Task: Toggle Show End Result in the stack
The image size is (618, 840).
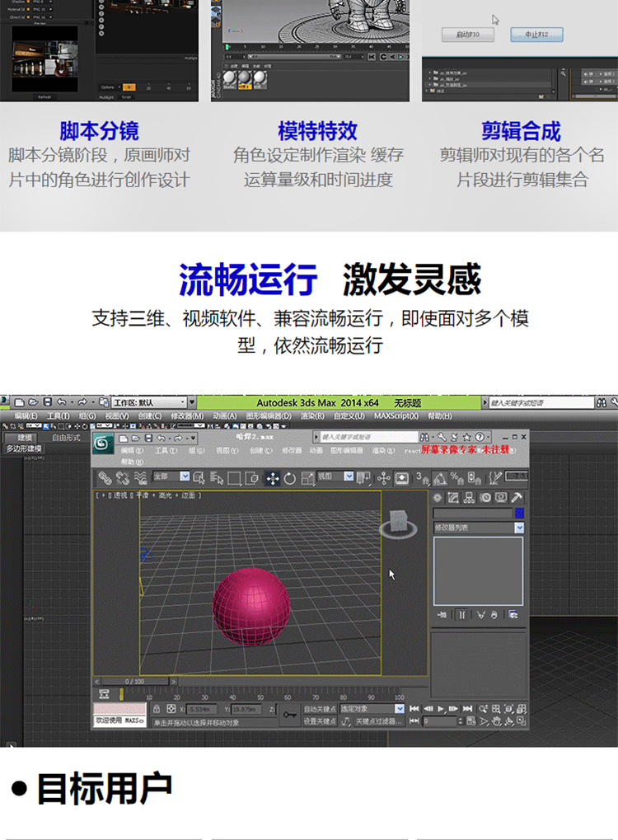Action: 461,614
